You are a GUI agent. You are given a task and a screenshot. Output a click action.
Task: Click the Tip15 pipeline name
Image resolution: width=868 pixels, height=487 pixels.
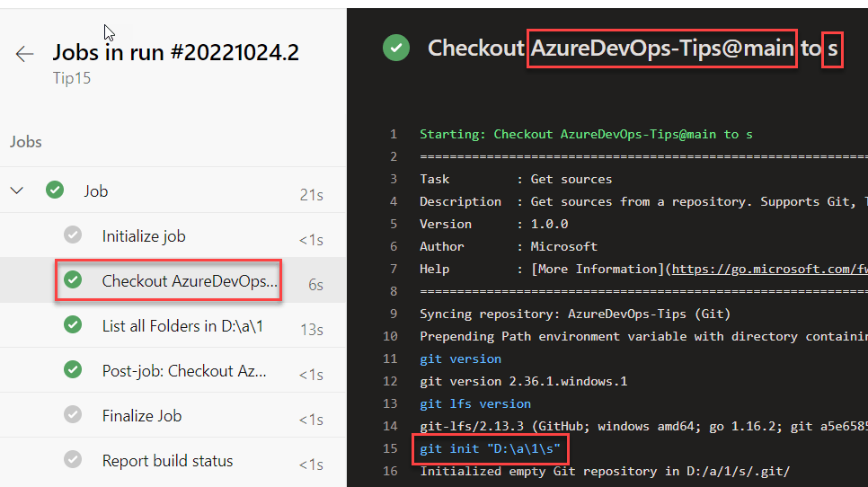[x=71, y=78]
